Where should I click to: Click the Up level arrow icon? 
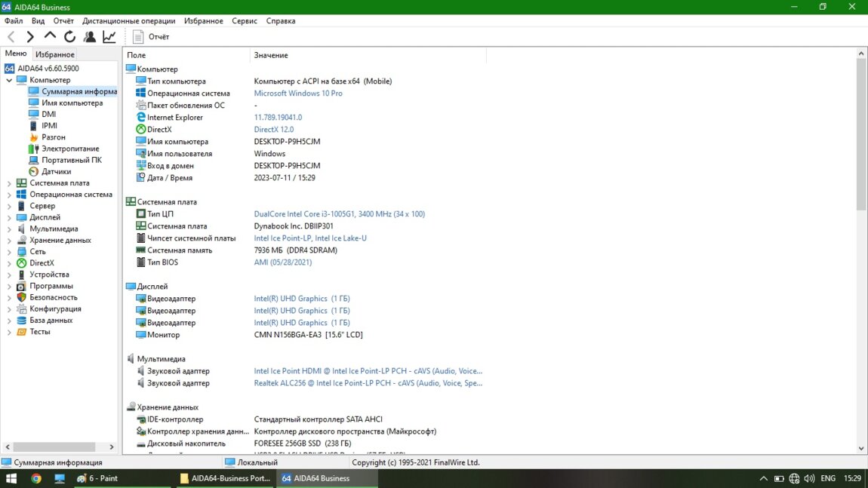[x=50, y=35]
